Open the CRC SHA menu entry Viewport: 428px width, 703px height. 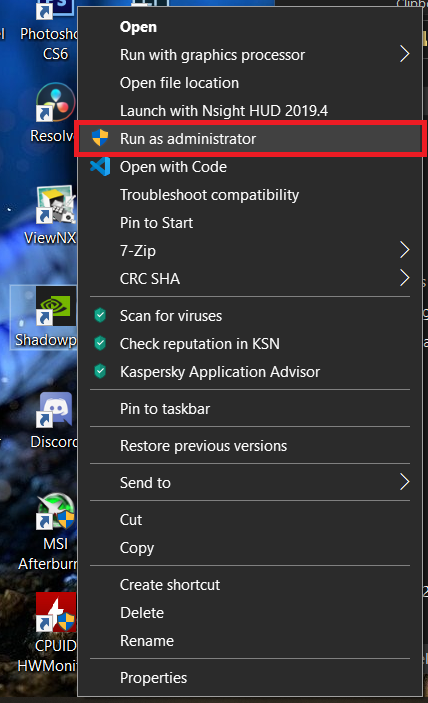250,278
